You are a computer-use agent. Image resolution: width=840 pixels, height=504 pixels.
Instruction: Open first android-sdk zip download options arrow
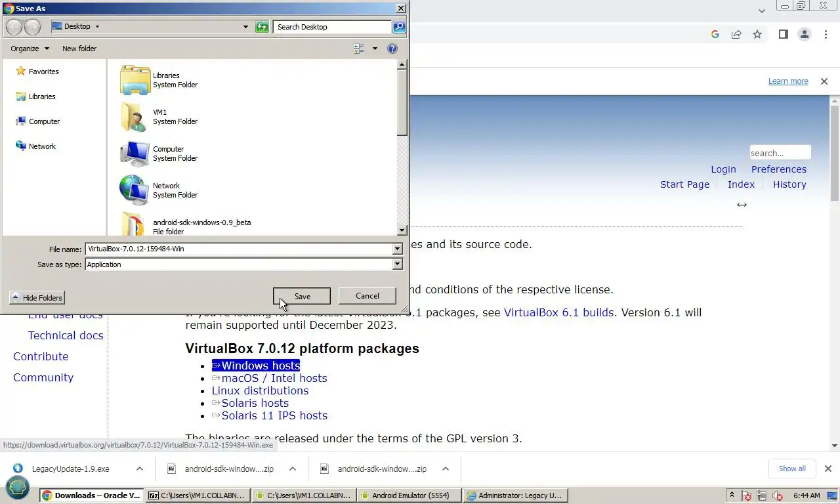coord(293,469)
